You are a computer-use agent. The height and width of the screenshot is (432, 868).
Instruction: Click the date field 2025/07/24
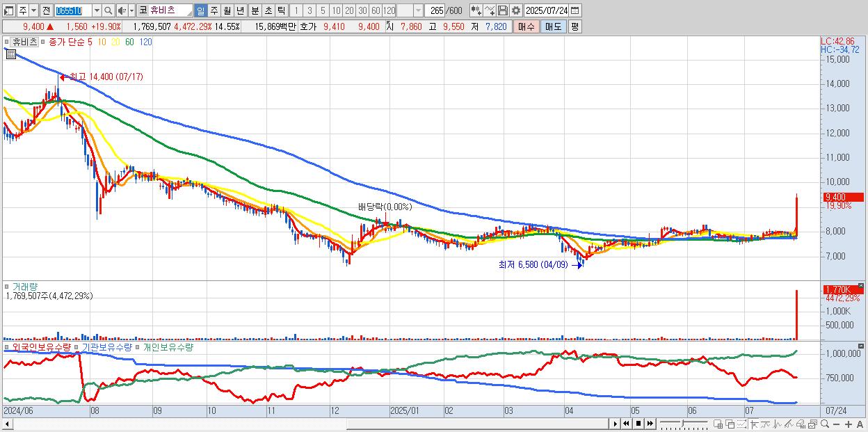tap(546, 10)
